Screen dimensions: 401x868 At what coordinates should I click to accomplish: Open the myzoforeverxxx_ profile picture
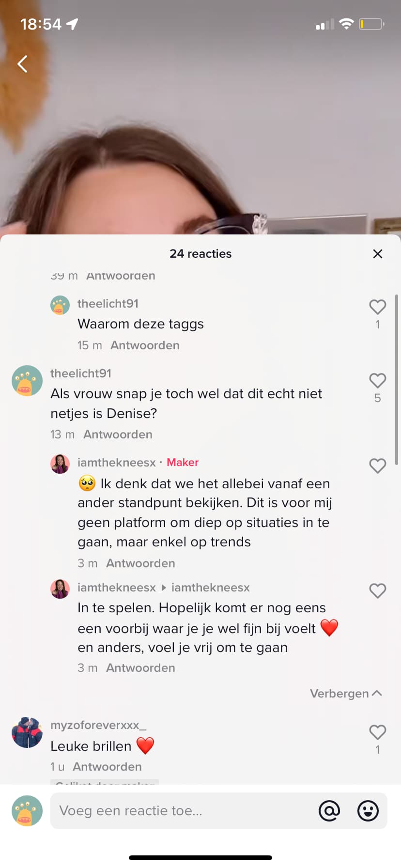(27, 732)
